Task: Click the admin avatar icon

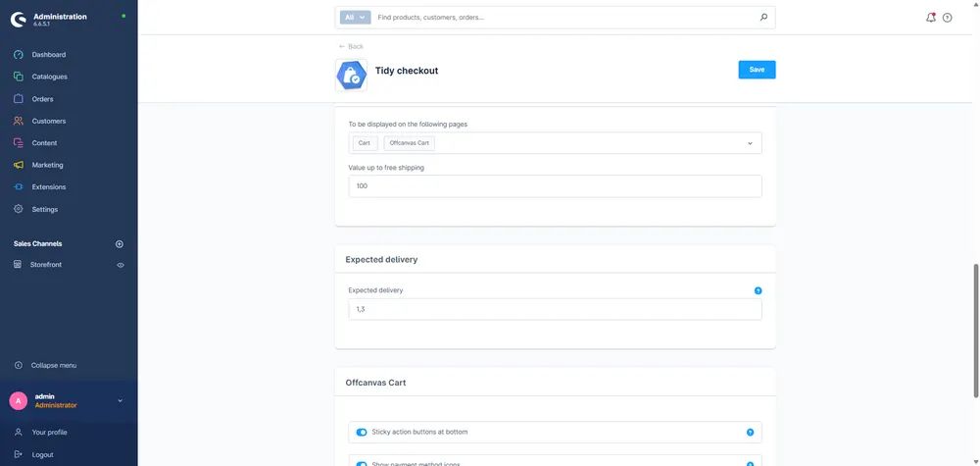Action: click(x=18, y=401)
